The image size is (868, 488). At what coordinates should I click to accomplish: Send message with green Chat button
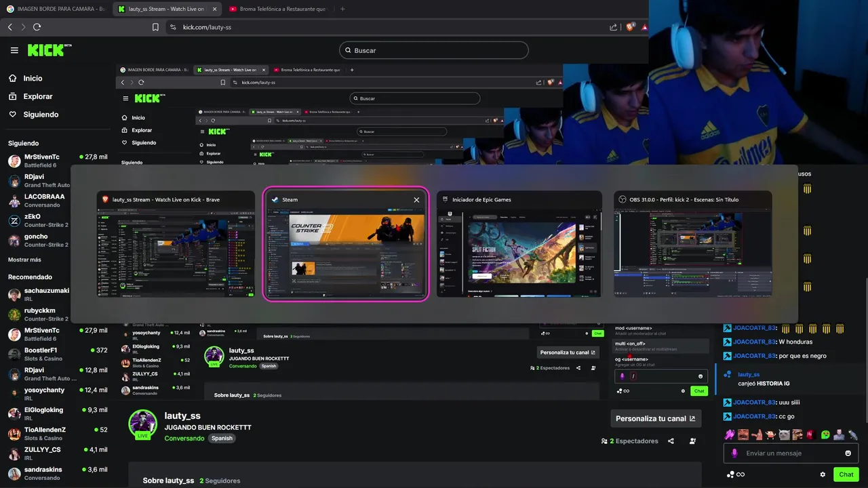click(846, 474)
